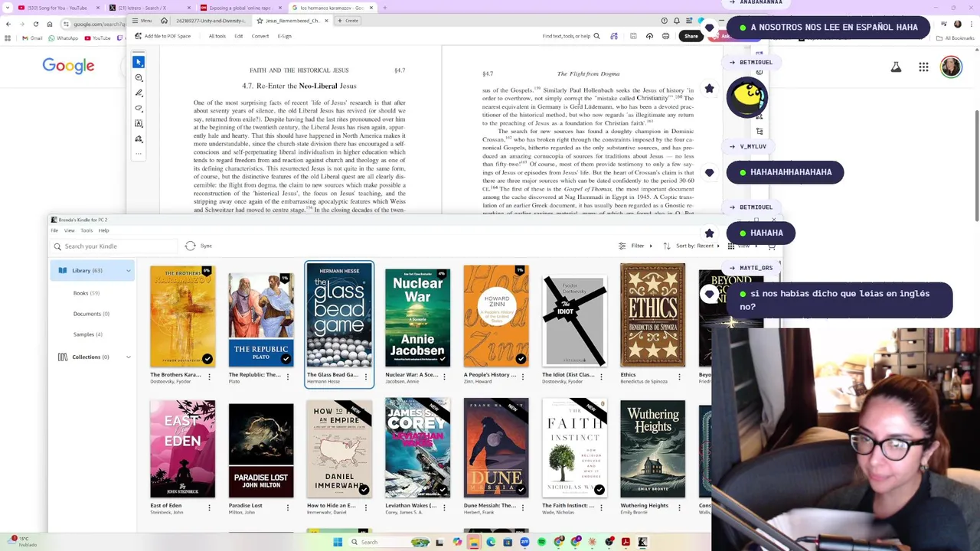The height and width of the screenshot is (551, 980).
Task: Click Find text magnifier icon in Acrobat
Action: [x=596, y=36]
